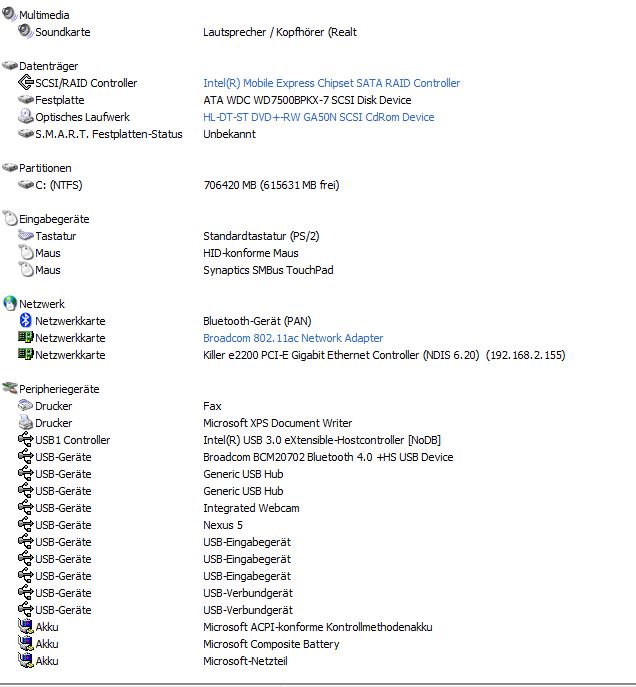Click 'HID-konforme Maus' value

click(251, 253)
